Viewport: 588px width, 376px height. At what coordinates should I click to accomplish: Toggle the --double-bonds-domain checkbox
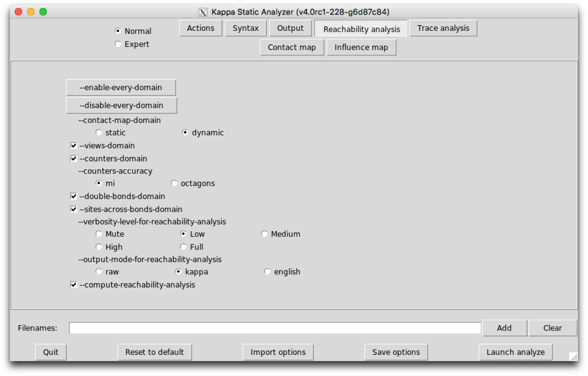[x=73, y=196]
